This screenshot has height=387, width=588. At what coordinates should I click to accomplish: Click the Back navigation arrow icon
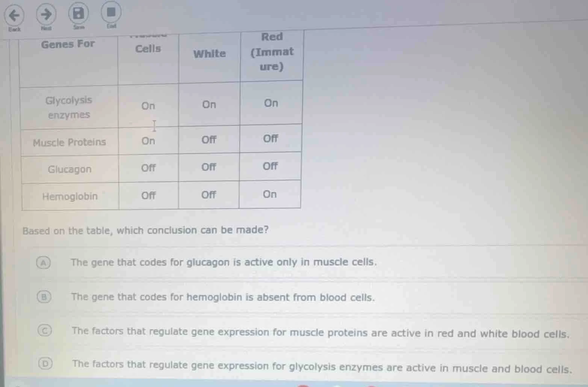coord(15,15)
